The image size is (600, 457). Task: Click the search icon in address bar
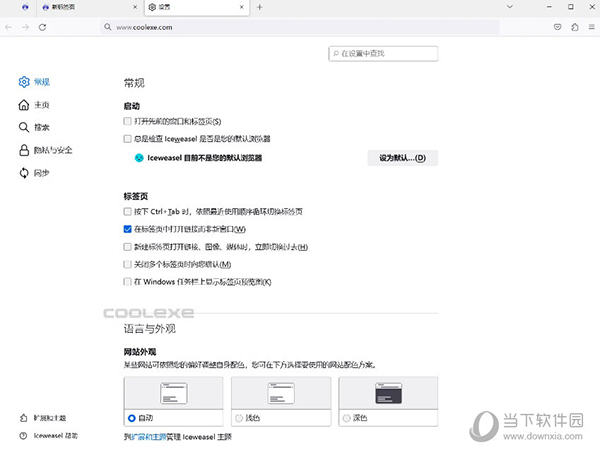108,27
